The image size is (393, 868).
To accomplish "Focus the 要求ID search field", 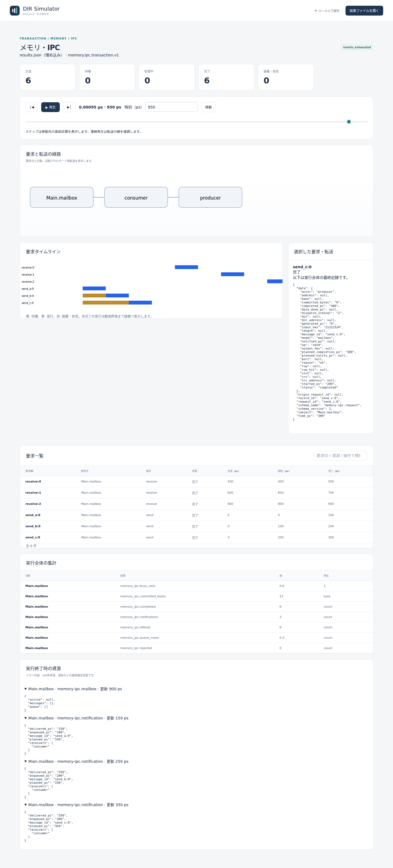I will pos(340,456).
